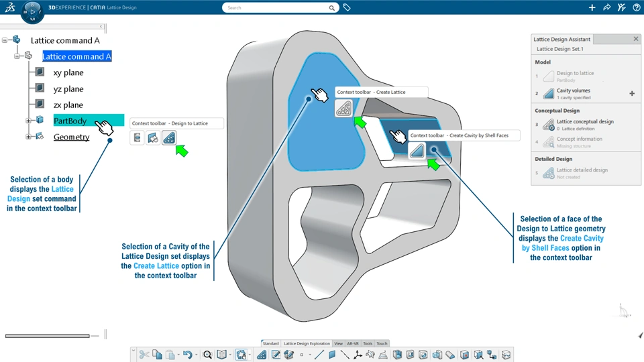Click the Undo arrow icon
This screenshot has width=644, height=362.
point(188,355)
